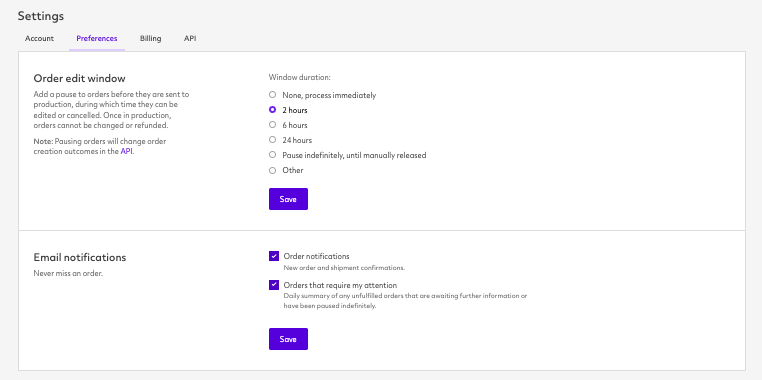This screenshot has width=762, height=380.
Task: Pick the 6 hours radio option
Action: point(273,125)
